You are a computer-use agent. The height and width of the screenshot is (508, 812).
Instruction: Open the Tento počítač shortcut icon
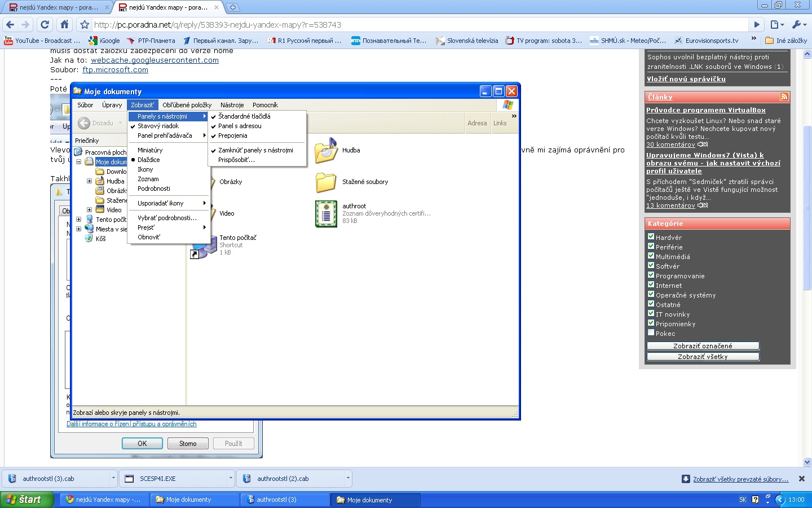(x=204, y=247)
